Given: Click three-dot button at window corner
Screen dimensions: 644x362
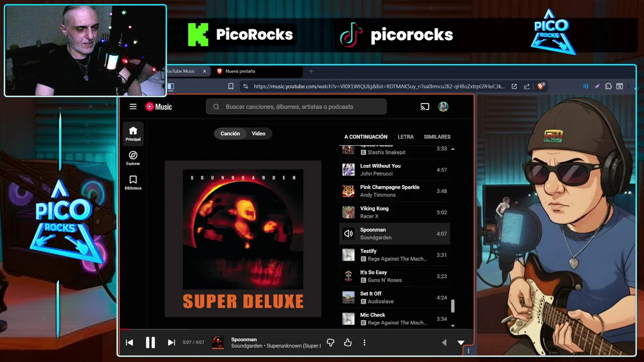Looking at the screenshot, I should (468, 351).
